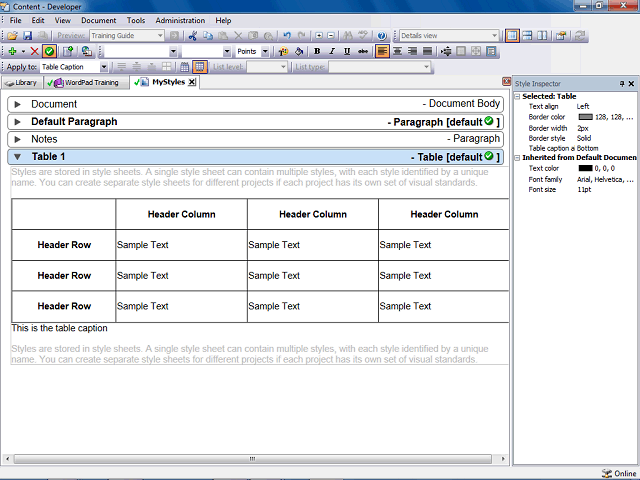Viewport: 640px width, 480px height.
Task: Open the font name dropdown
Action: click(173, 51)
